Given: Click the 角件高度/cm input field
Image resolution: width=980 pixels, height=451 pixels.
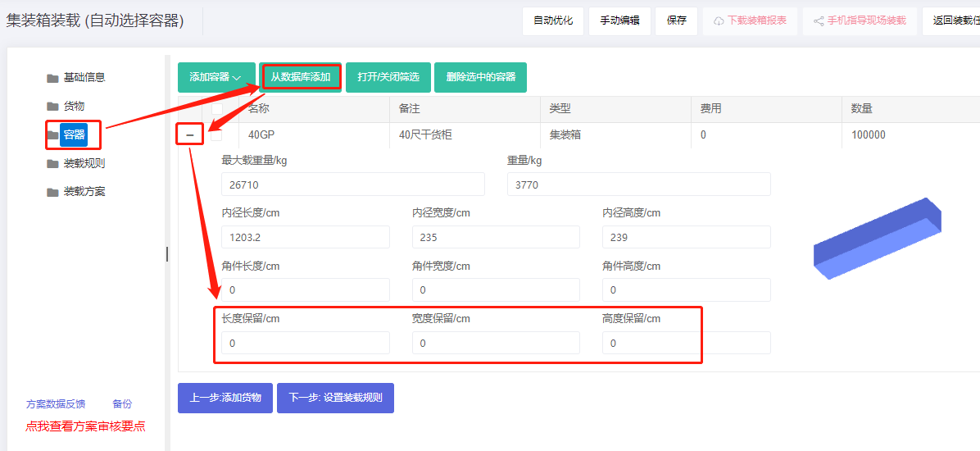Looking at the screenshot, I should pyautogui.click(x=687, y=289).
